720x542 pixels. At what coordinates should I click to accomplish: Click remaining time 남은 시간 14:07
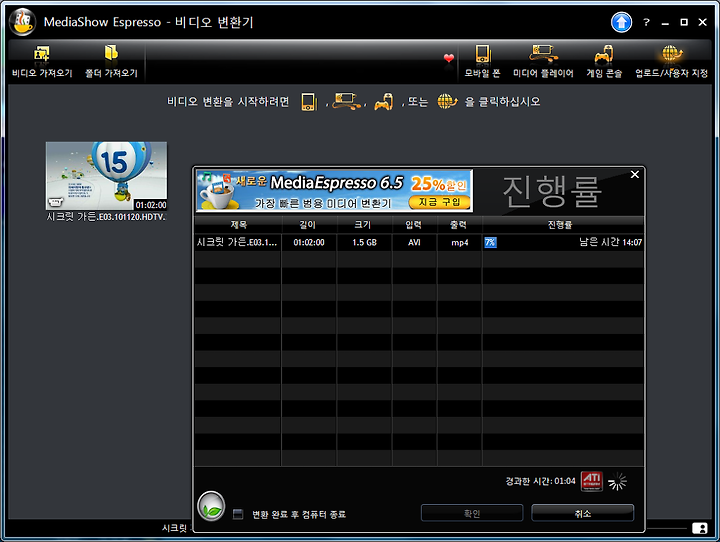tap(610, 242)
